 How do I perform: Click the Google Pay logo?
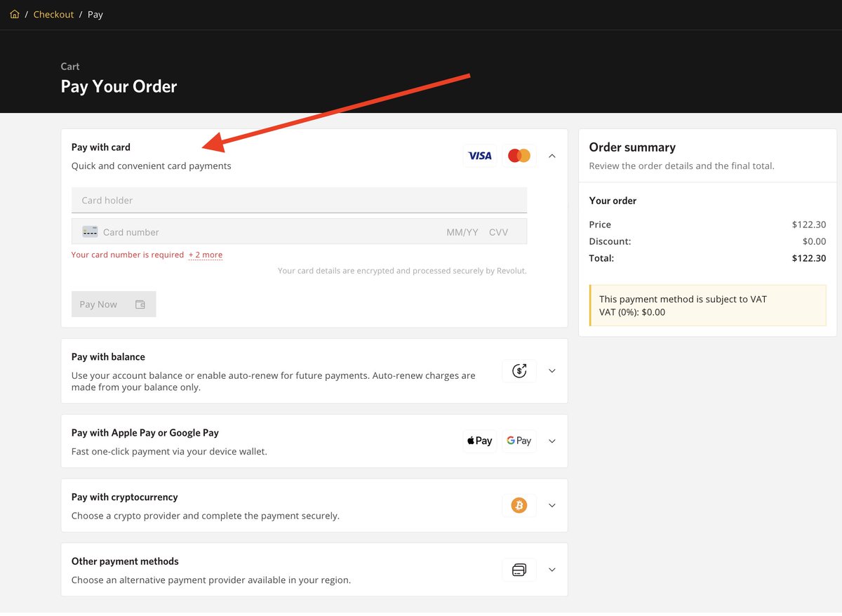click(519, 441)
